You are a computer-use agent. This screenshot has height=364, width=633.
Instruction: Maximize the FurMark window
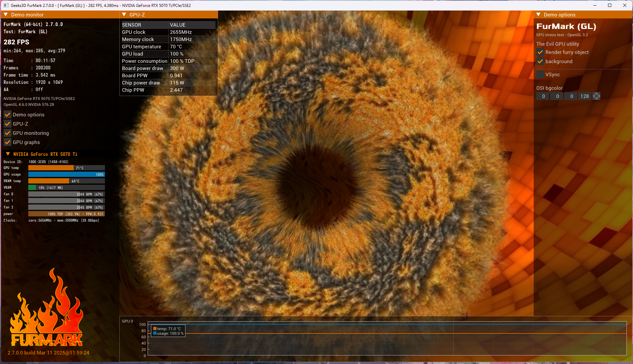pyautogui.click(x=609, y=5)
